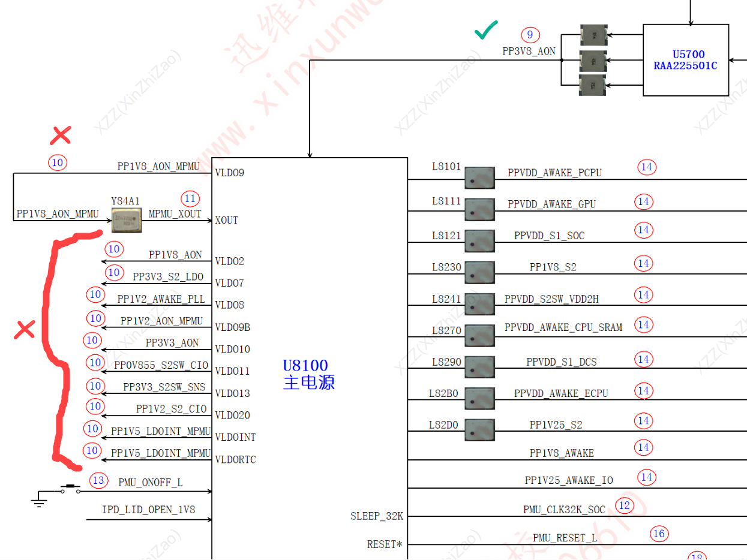Select the L82B0 inductor component image
Viewport: 747px width, 560px height.
[x=479, y=399]
